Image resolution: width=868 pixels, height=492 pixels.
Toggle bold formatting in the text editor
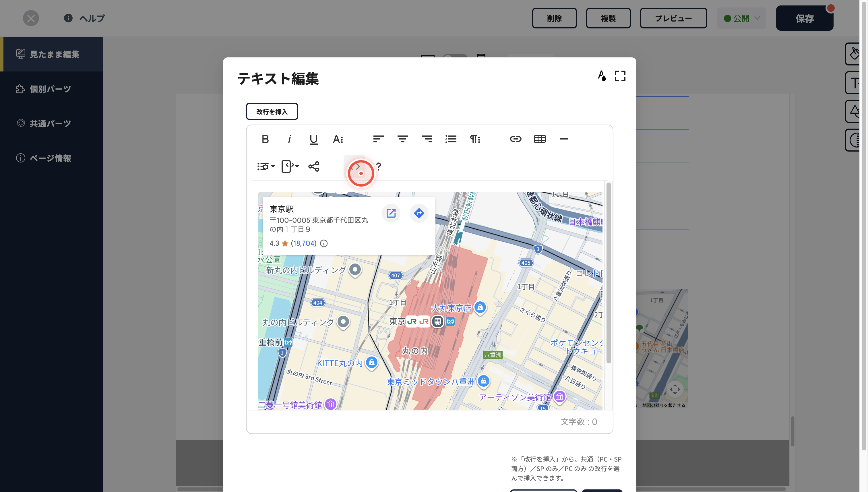click(265, 139)
